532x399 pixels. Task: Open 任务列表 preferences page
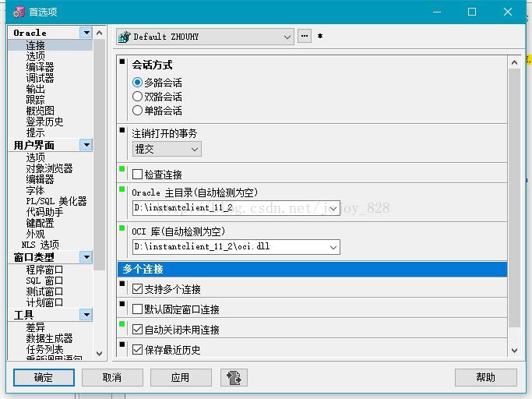click(x=44, y=349)
